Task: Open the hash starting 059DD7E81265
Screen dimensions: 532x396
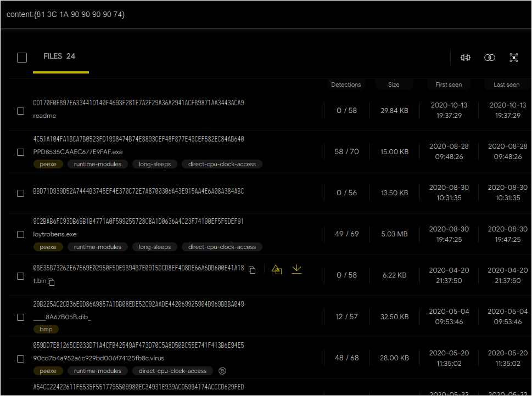Action: pos(138,345)
